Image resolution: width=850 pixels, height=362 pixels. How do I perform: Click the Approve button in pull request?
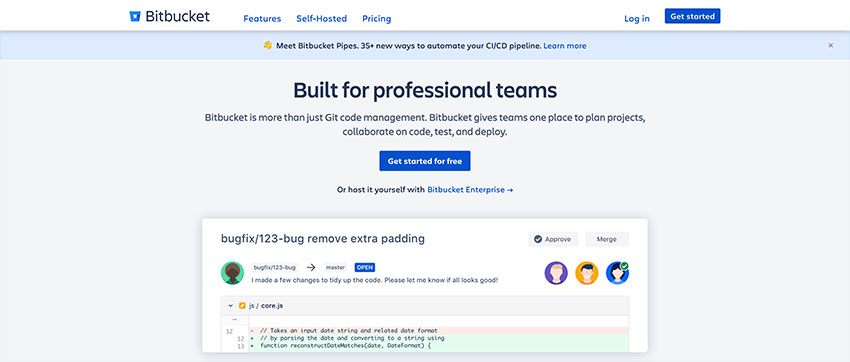click(553, 239)
